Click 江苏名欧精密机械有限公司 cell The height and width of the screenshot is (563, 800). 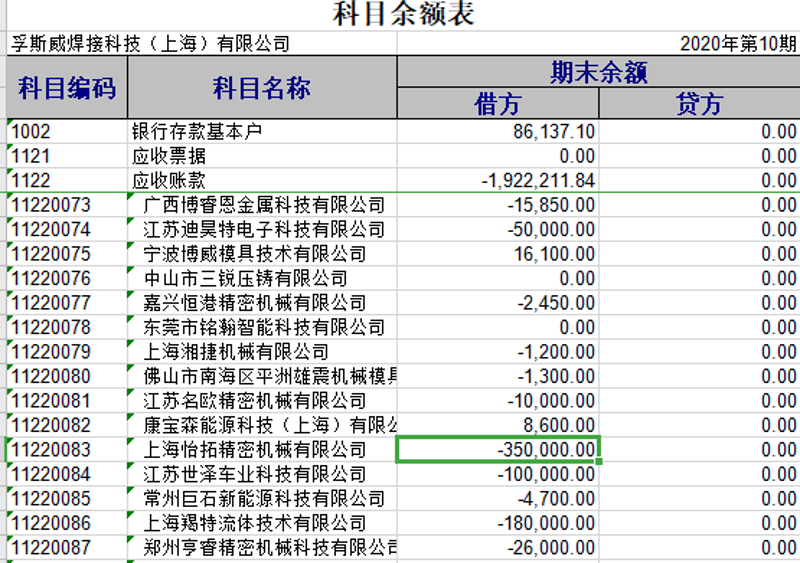point(262,401)
